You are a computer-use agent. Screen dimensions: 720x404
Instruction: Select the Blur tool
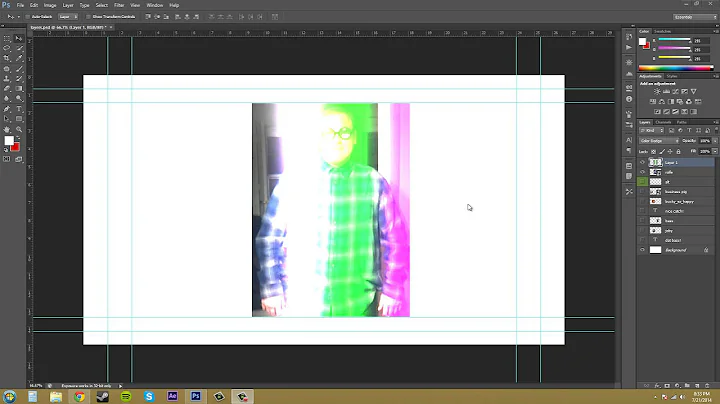coord(7,99)
